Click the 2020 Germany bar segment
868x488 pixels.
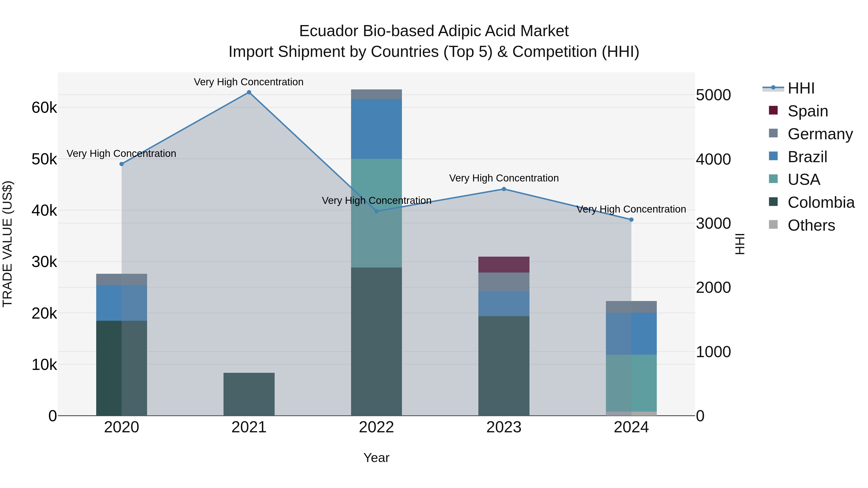point(122,280)
